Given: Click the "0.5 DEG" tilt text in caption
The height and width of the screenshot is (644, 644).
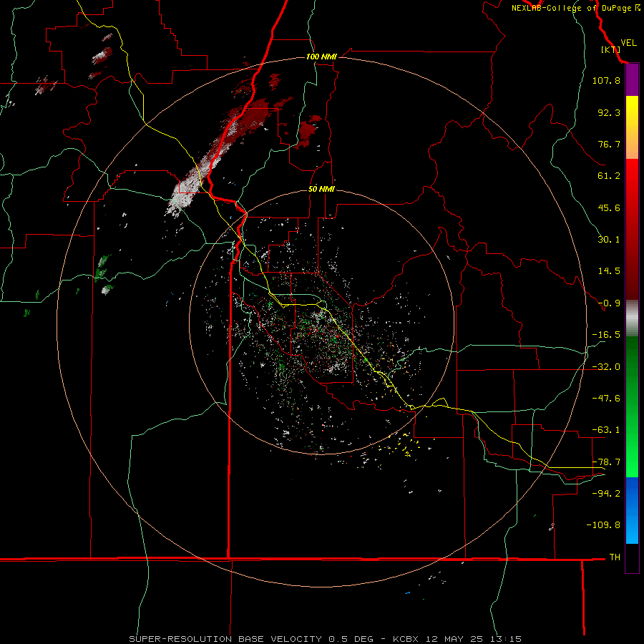Looking at the screenshot, I should point(351,639).
